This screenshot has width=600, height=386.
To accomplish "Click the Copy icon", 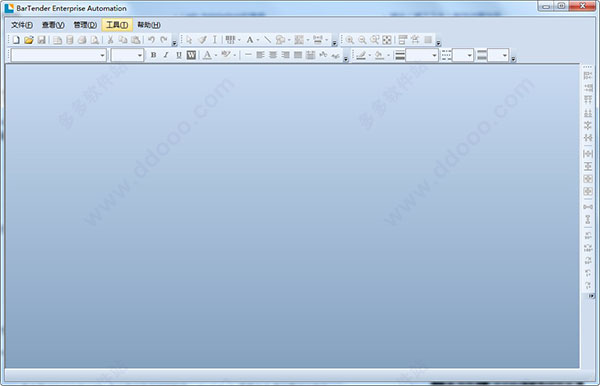I will [123, 40].
